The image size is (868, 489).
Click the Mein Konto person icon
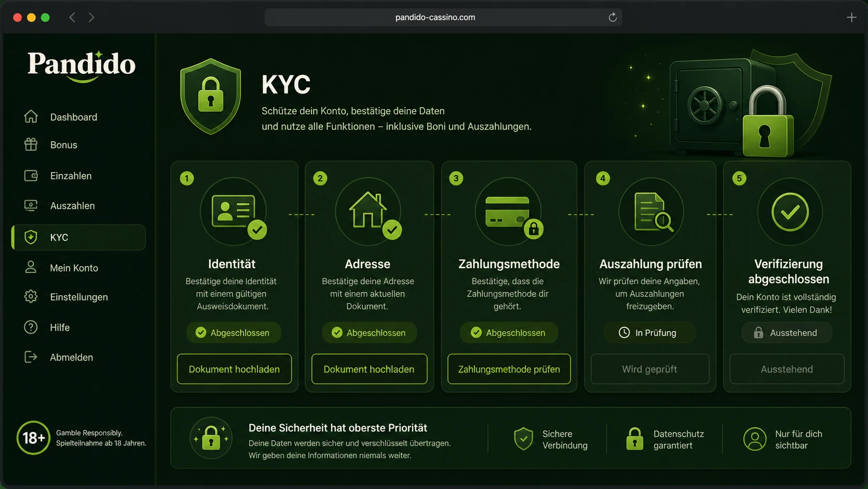(31, 268)
